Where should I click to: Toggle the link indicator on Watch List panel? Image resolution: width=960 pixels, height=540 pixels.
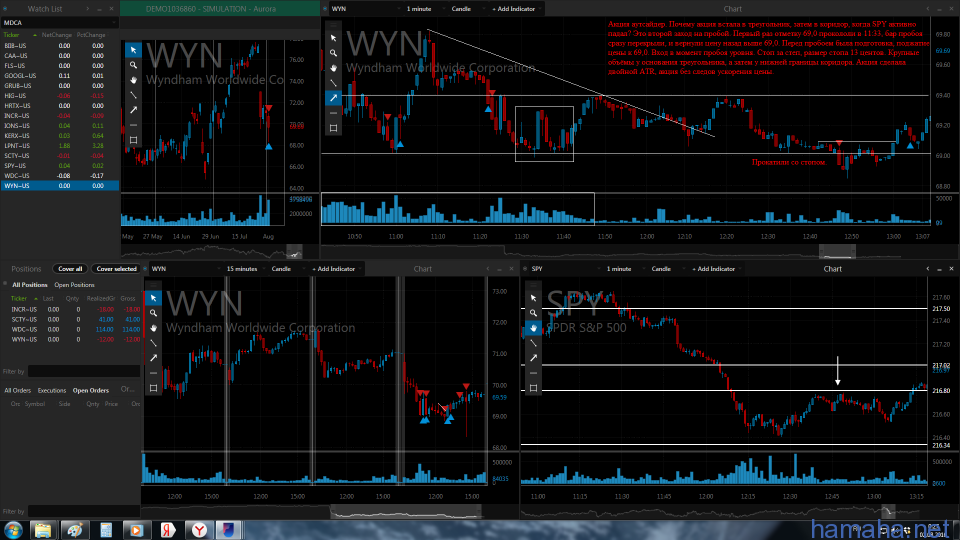(6, 9)
